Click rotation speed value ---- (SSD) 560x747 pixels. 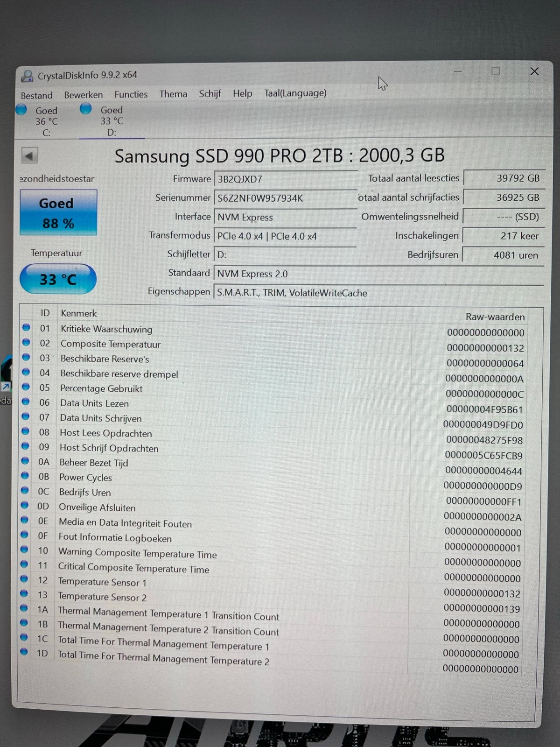click(x=504, y=217)
